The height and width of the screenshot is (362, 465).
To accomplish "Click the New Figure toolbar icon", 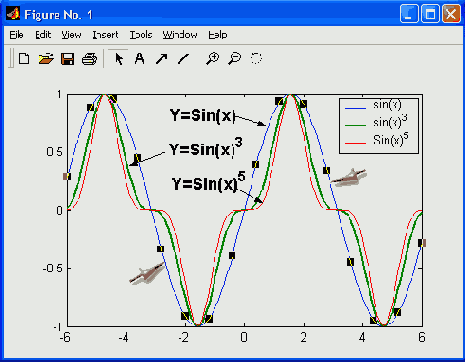I will pyautogui.click(x=24, y=59).
